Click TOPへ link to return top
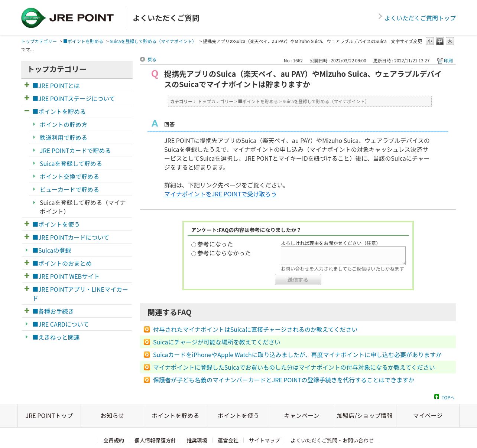477x448 pixels. pos(448,398)
